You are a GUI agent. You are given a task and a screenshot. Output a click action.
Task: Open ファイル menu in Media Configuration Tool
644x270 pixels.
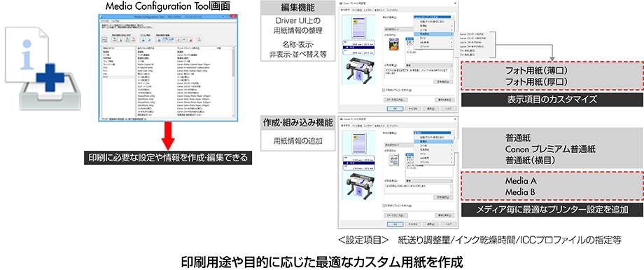105,21
